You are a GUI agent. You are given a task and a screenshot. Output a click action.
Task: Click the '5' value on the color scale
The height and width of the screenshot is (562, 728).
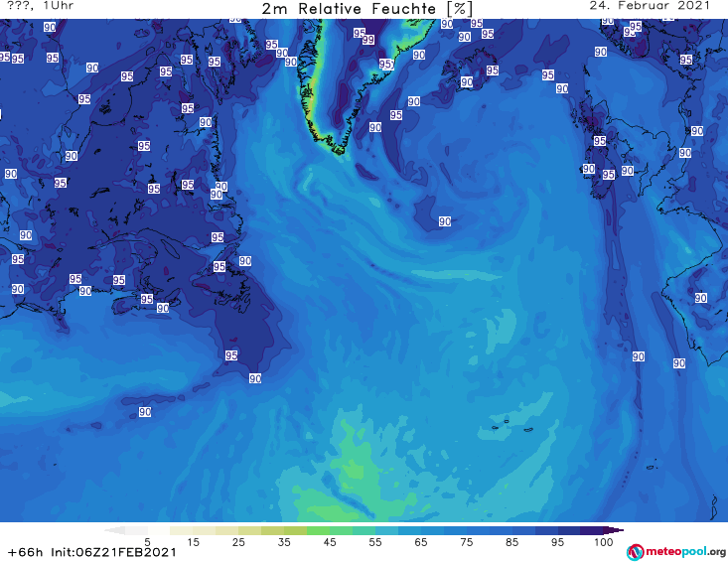(x=147, y=542)
